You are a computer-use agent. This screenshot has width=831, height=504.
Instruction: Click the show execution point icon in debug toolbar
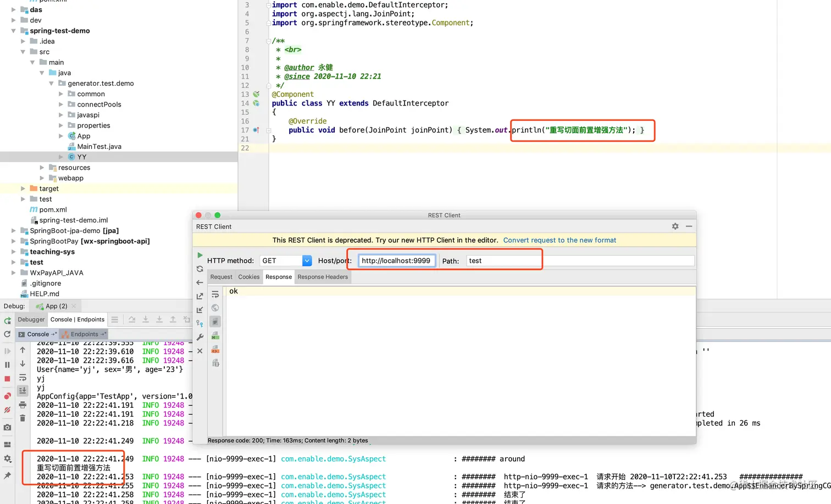point(114,319)
